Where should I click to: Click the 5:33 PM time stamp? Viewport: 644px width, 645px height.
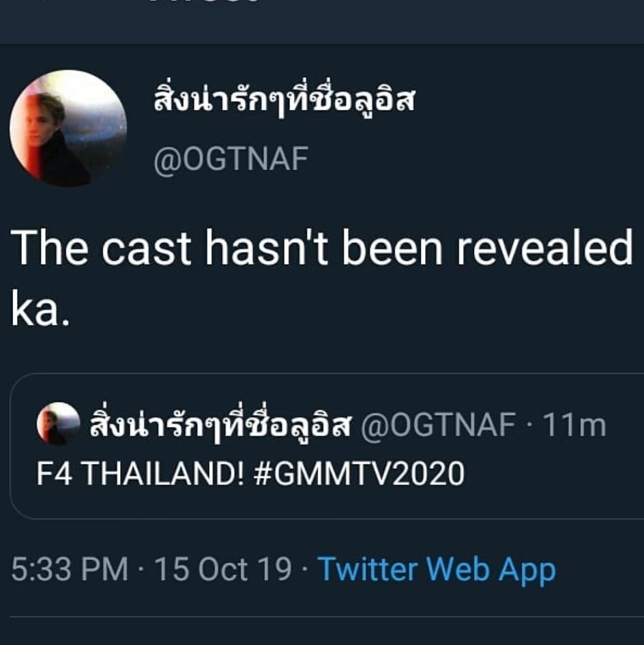pyautogui.click(x=70, y=569)
